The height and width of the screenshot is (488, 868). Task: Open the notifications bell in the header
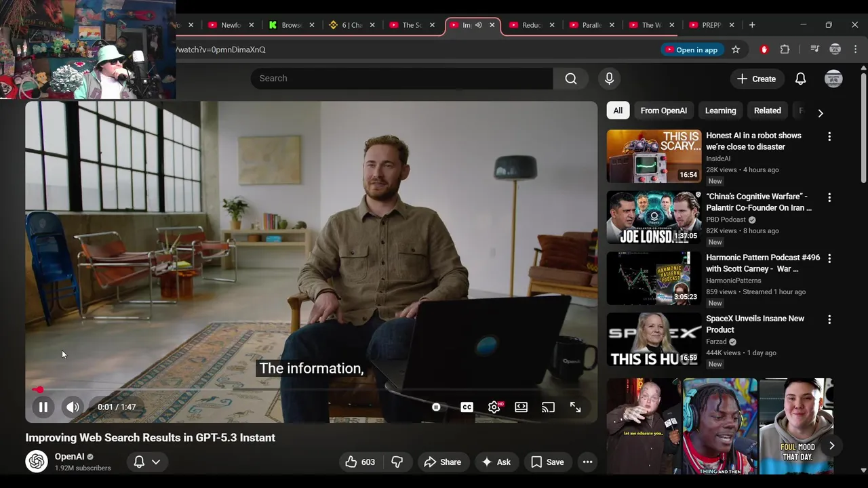click(800, 79)
